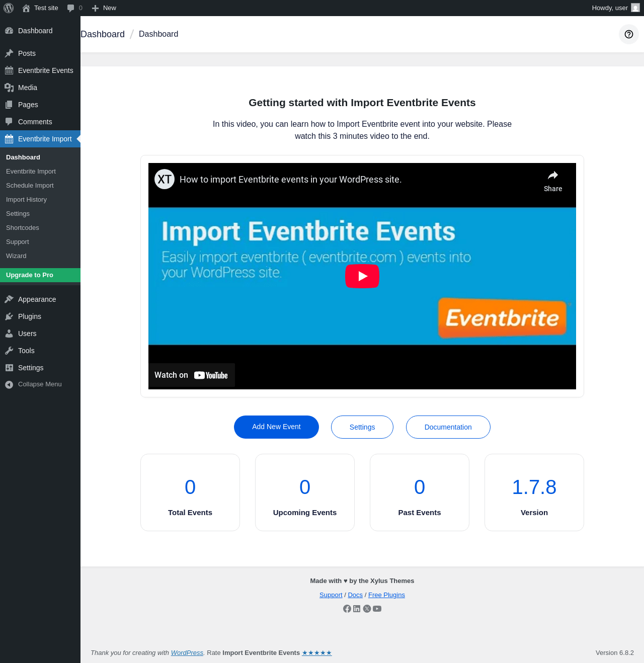The height and width of the screenshot is (663, 644).
Task: Click the plus New icon
Action: [95, 8]
